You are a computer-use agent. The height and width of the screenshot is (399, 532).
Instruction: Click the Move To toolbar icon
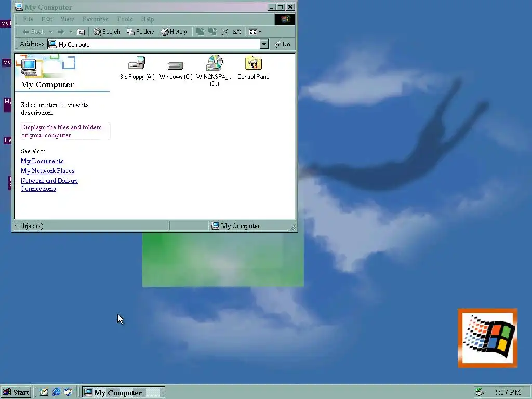click(200, 32)
